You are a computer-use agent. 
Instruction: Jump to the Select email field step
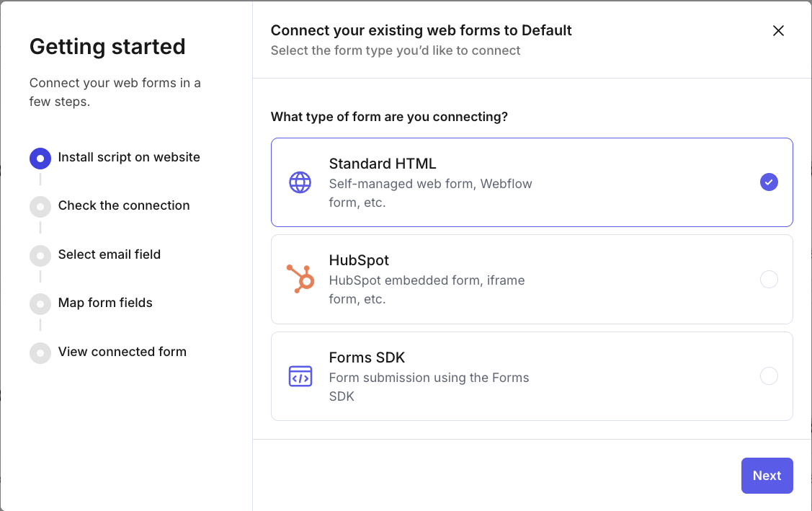click(x=110, y=254)
